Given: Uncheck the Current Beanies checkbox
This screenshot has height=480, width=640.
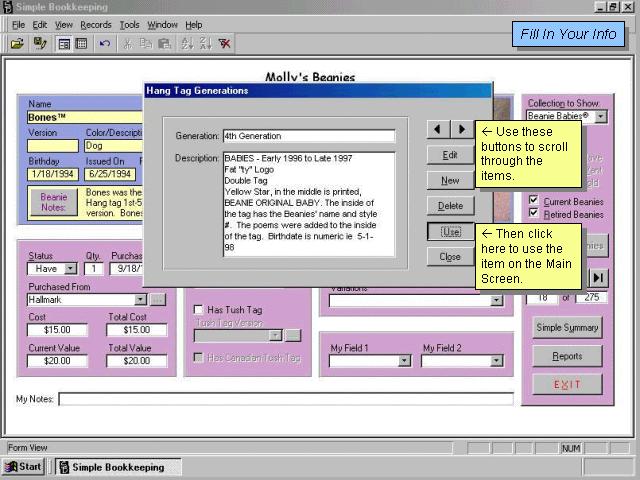Looking at the screenshot, I should point(534,201).
